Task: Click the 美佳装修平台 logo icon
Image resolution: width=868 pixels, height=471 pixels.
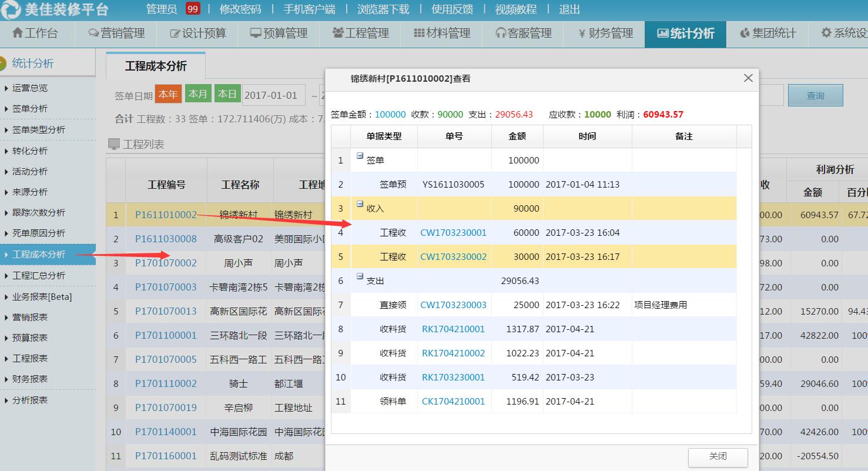Action: (x=10, y=9)
